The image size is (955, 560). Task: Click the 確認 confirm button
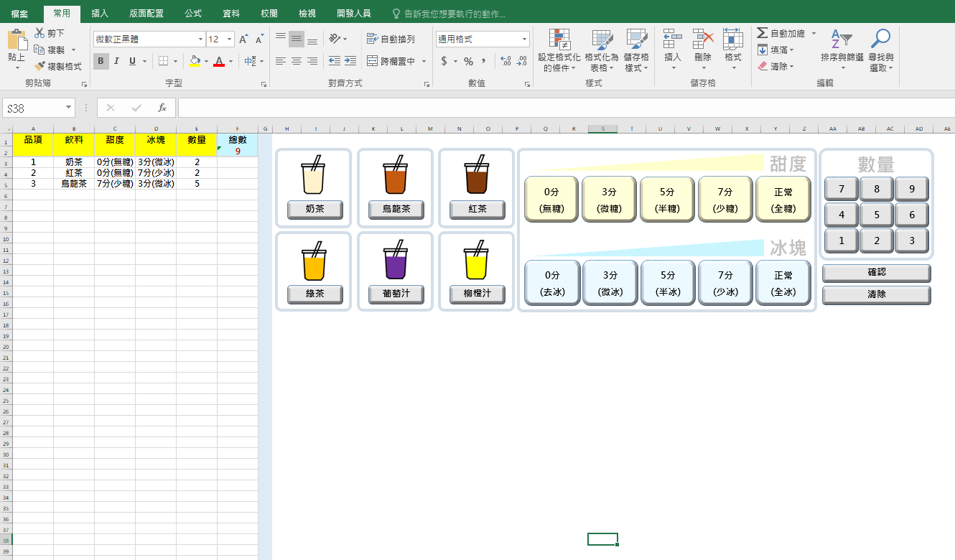(x=876, y=273)
